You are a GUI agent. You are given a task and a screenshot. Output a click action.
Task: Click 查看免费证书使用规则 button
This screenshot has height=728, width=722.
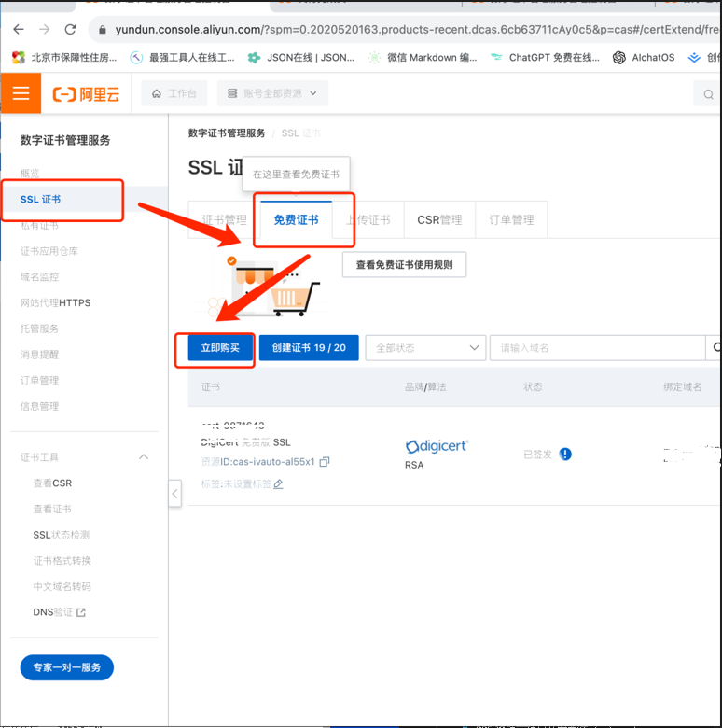(x=404, y=265)
